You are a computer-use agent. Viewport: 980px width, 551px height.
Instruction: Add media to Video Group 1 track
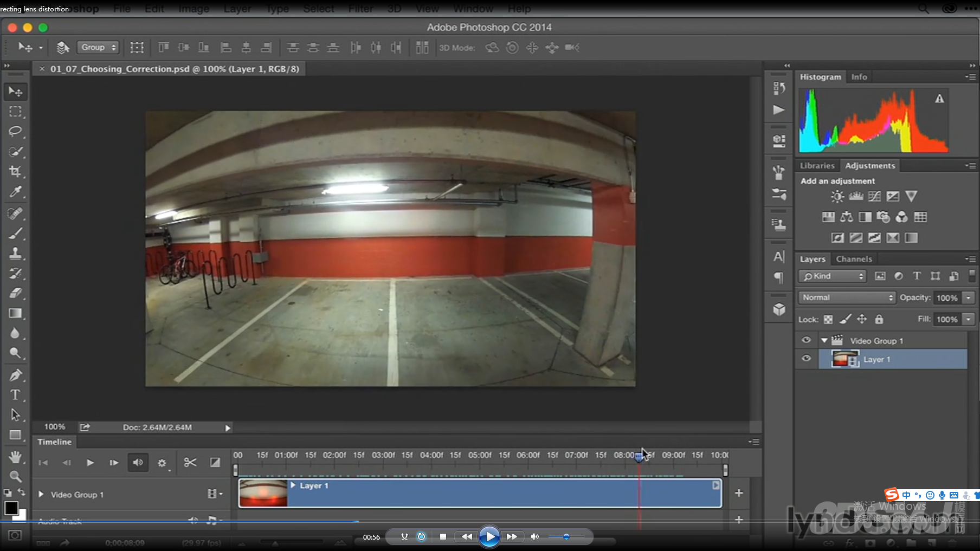point(739,493)
